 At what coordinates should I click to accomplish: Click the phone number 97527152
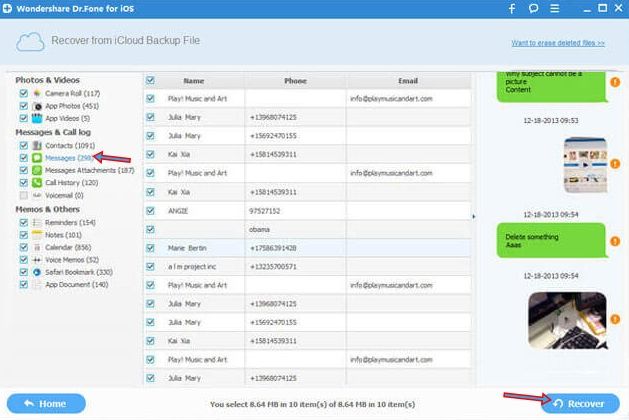pyautogui.click(x=264, y=211)
